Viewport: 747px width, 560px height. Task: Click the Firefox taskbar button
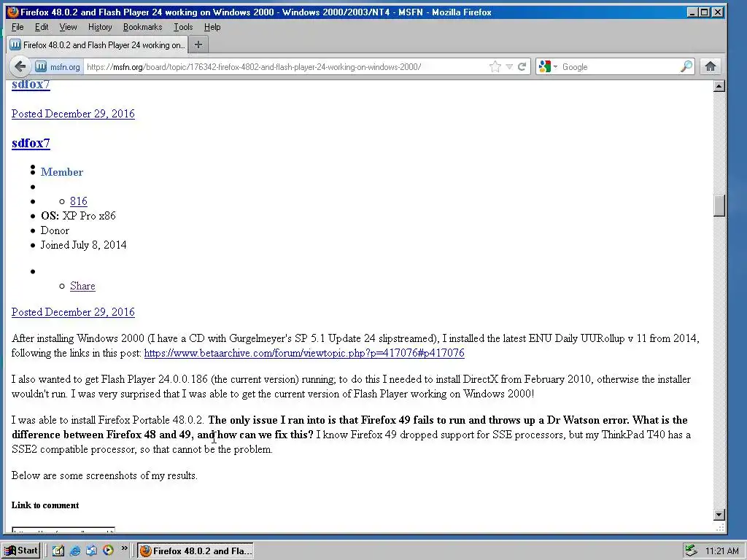tap(196, 551)
